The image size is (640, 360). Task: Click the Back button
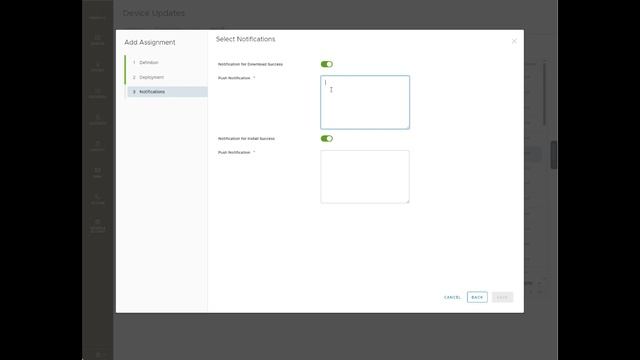click(x=477, y=297)
